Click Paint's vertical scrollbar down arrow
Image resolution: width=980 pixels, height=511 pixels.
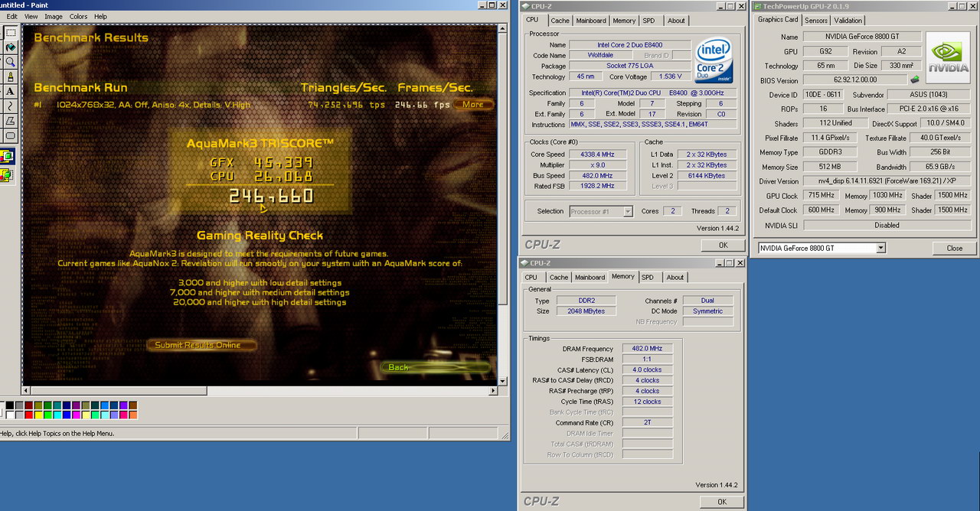tap(503, 380)
